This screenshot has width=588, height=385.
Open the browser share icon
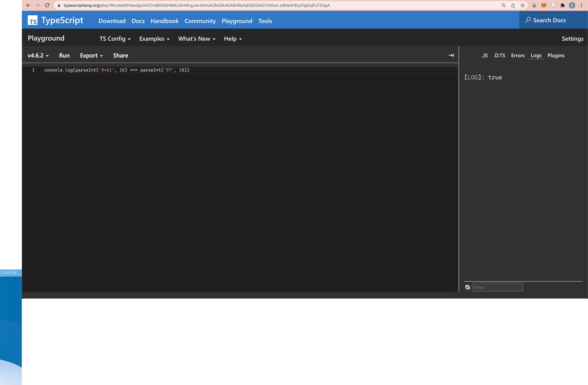[513, 5]
